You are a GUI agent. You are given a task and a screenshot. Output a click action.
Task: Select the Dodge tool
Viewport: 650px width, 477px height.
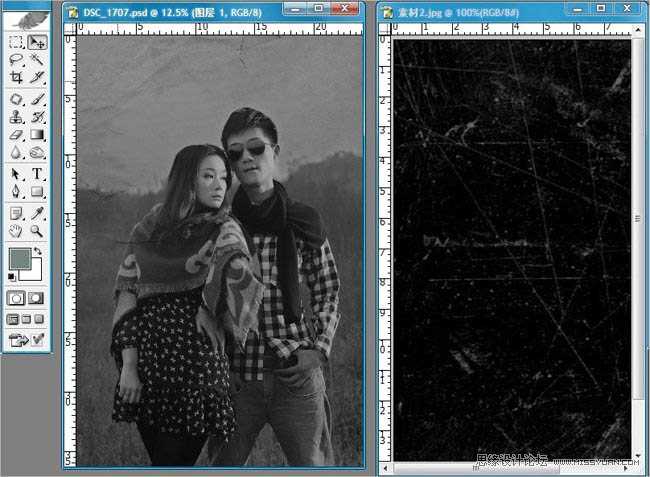click(37, 152)
